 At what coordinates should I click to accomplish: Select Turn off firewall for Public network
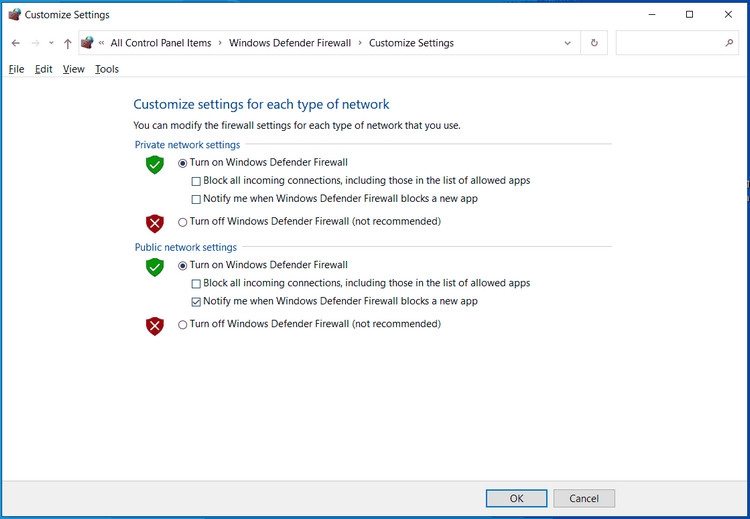point(182,325)
